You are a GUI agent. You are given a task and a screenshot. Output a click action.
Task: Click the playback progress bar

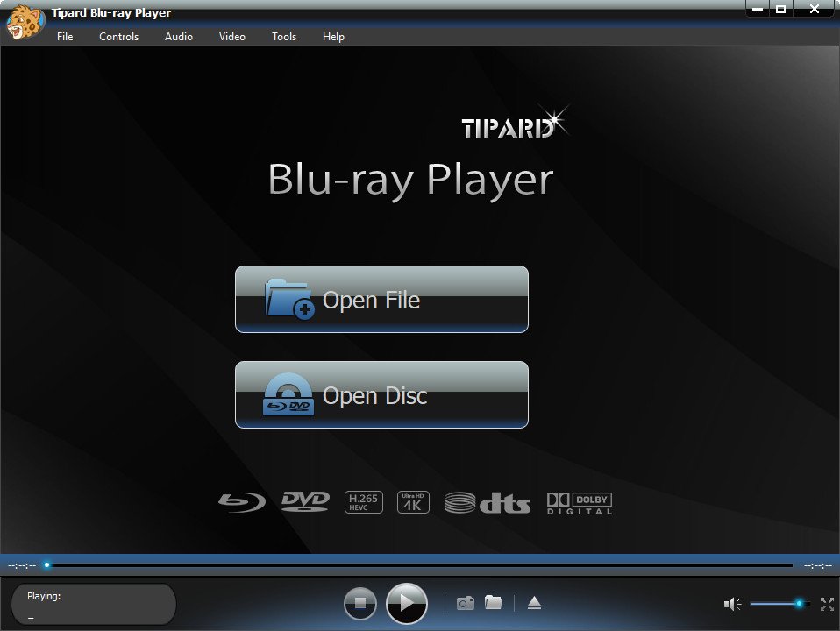click(x=421, y=565)
